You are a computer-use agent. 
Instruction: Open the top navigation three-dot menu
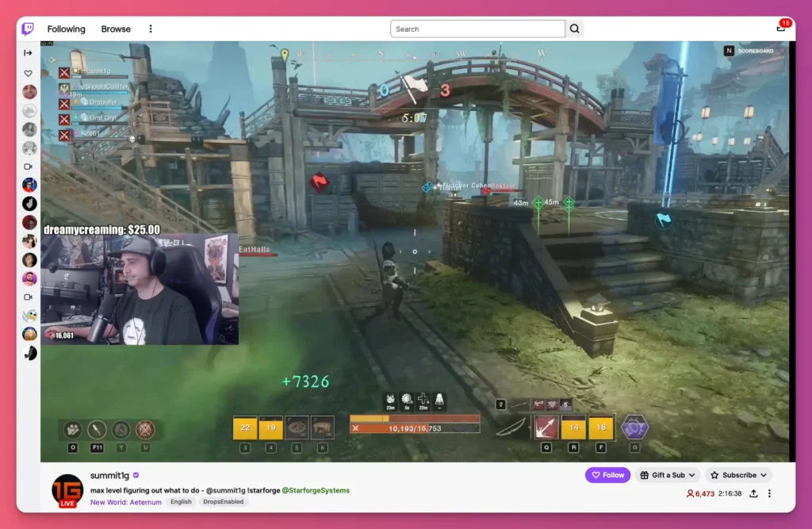(x=151, y=29)
